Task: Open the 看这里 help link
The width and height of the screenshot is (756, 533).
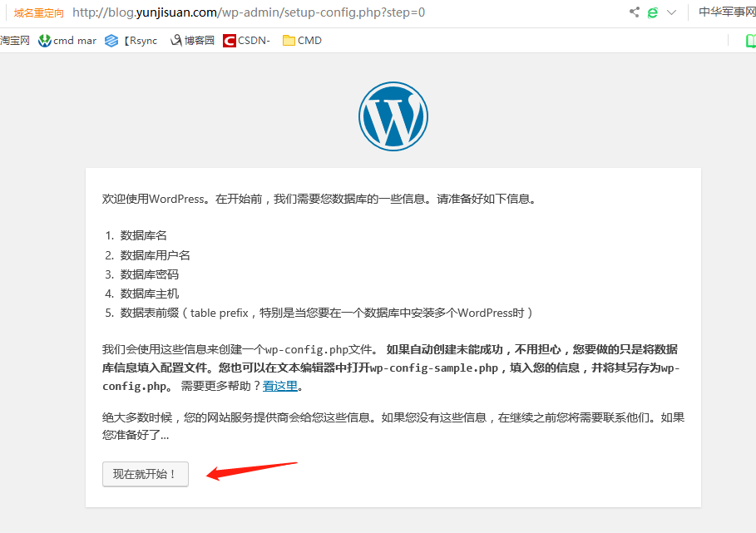Action: [x=279, y=386]
